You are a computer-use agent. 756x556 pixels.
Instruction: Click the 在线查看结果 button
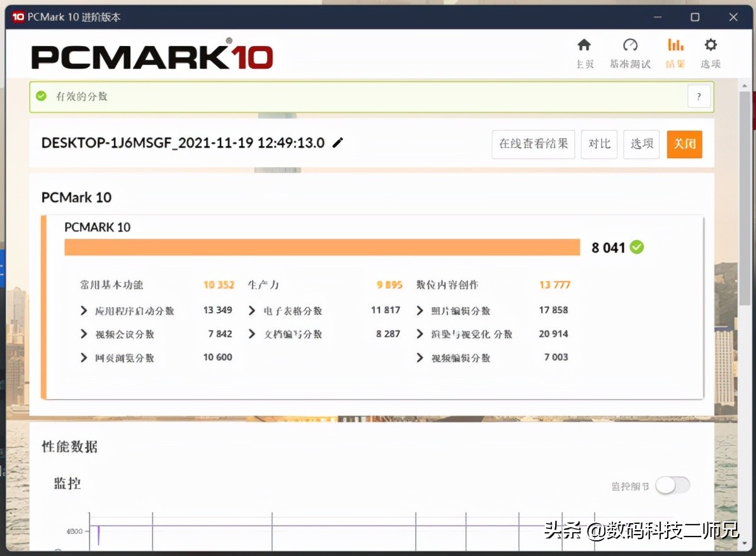click(533, 144)
